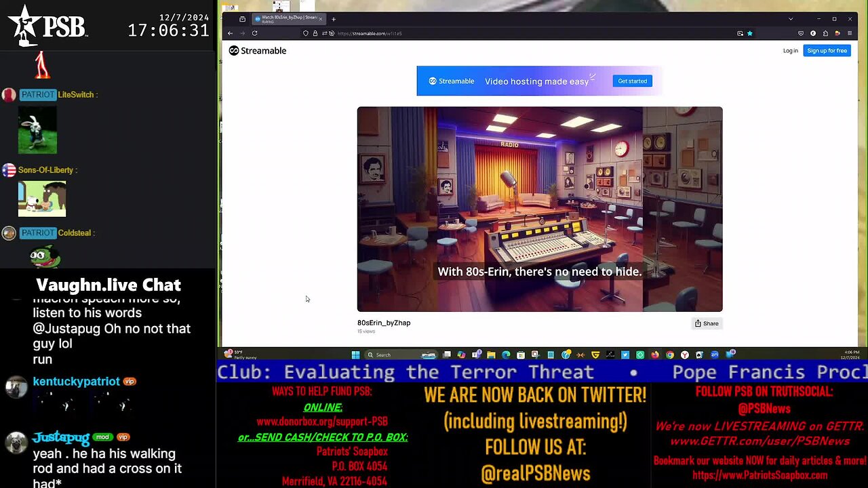Click the Streamable video player
Image resolution: width=868 pixels, height=488 pixels.
point(540,209)
